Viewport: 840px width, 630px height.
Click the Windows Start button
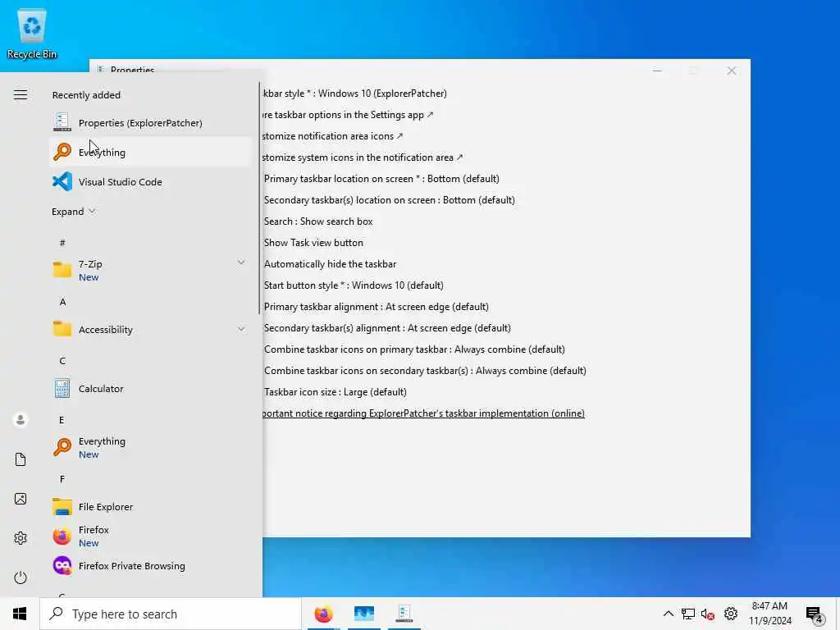20,614
